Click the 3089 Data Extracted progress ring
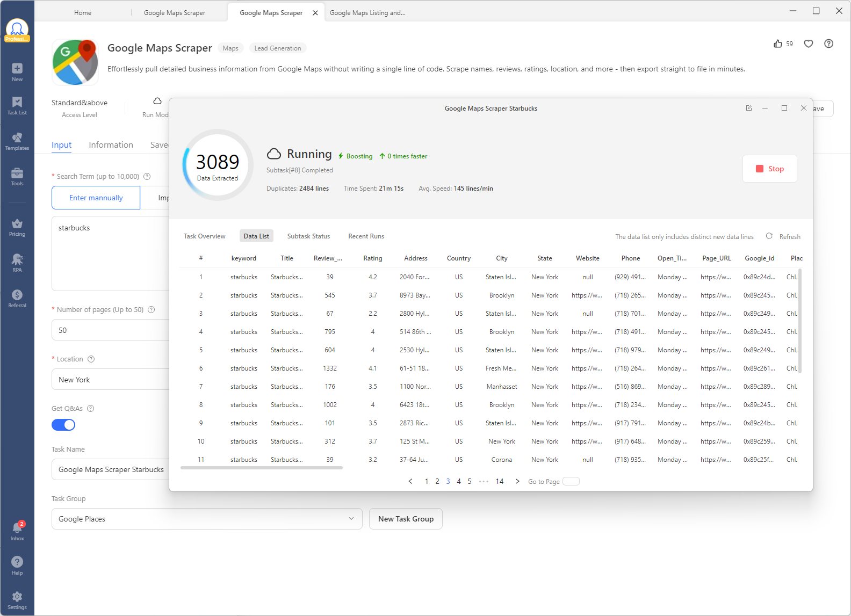This screenshot has height=616, width=851. point(218,165)
